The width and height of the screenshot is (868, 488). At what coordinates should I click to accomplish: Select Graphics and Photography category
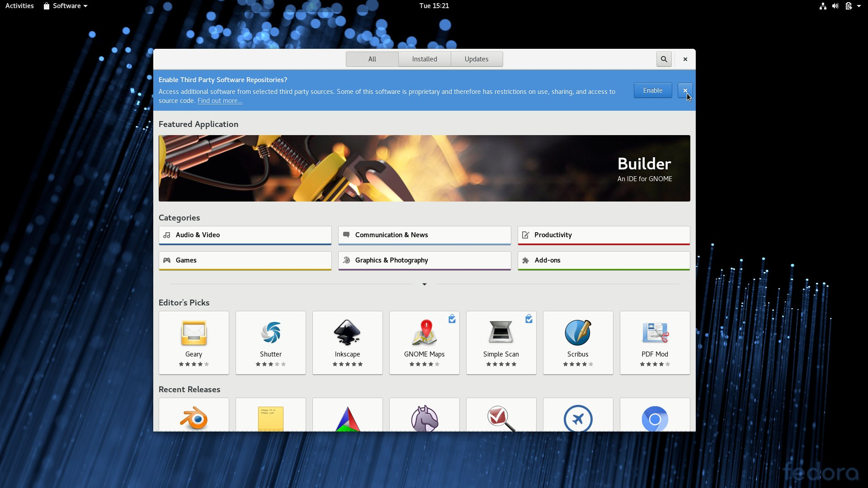424,260
